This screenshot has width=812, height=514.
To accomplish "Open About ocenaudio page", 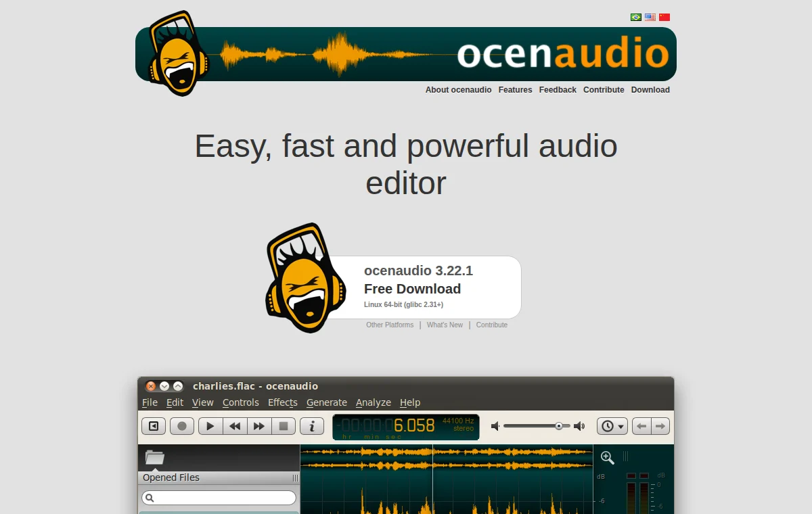I will (459, 90).
